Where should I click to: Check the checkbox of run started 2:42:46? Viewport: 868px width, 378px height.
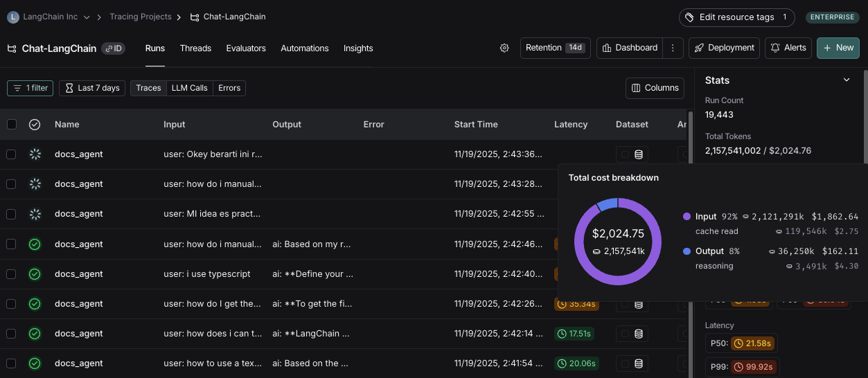[11, 244]
